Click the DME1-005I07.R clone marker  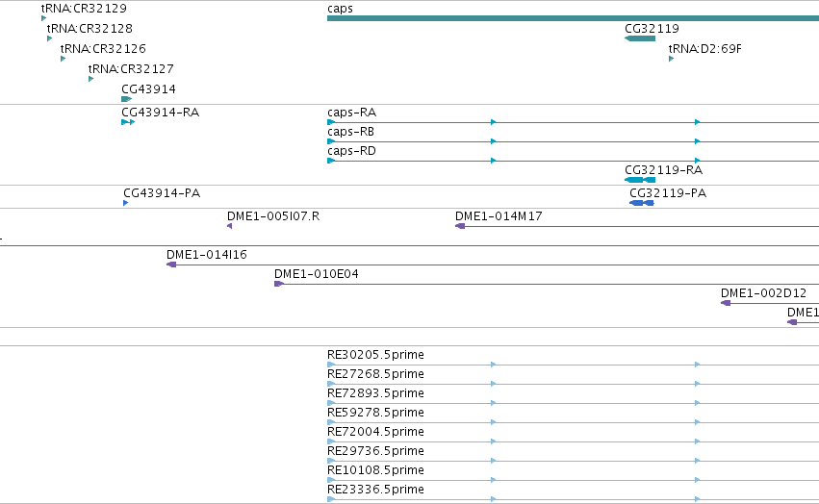pyautogui.click(x=229, y=226)
